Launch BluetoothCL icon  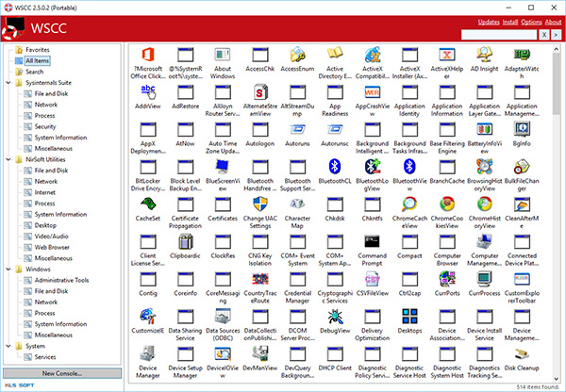[335, 167]
